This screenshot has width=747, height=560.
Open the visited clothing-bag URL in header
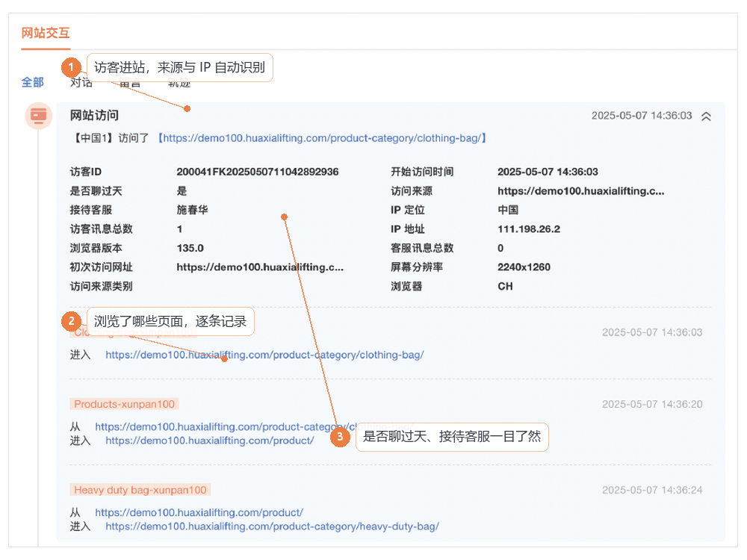pos(322,138)
